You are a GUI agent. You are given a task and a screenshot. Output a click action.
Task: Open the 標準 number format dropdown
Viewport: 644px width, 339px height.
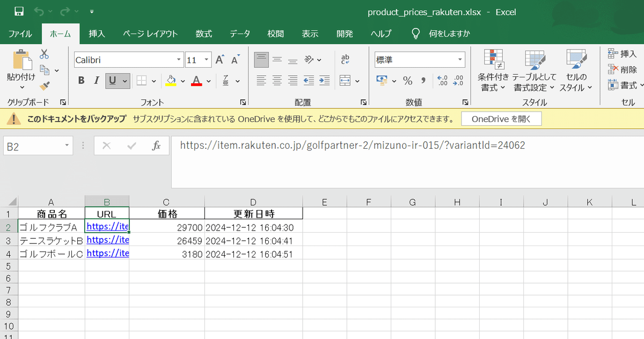point(460,60)
